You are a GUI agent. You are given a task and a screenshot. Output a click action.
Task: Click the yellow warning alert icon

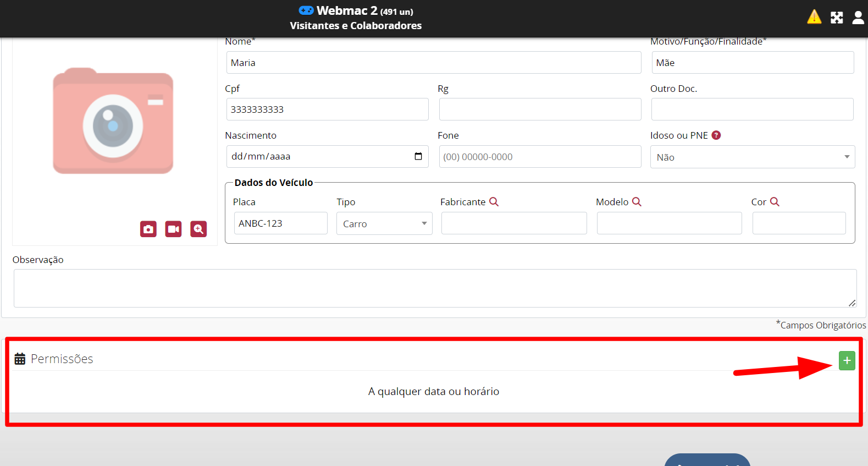click(814, 18)
